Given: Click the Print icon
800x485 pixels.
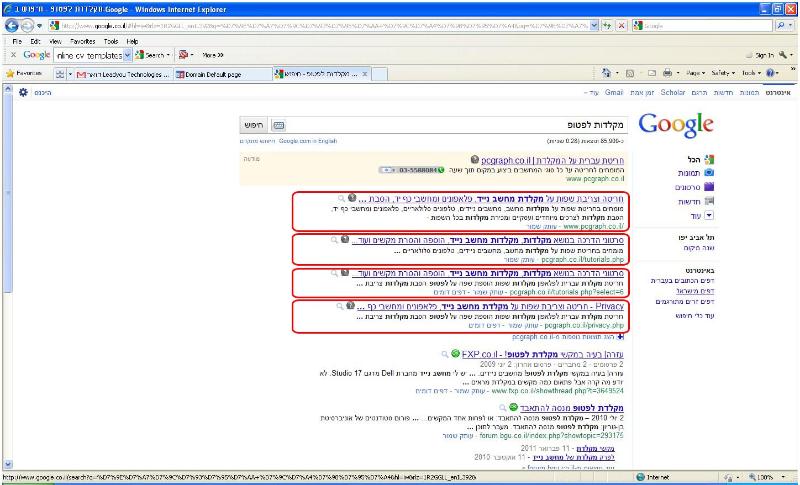Looking at the screenshot, I should pyautogui.click(x=667, y=73).
